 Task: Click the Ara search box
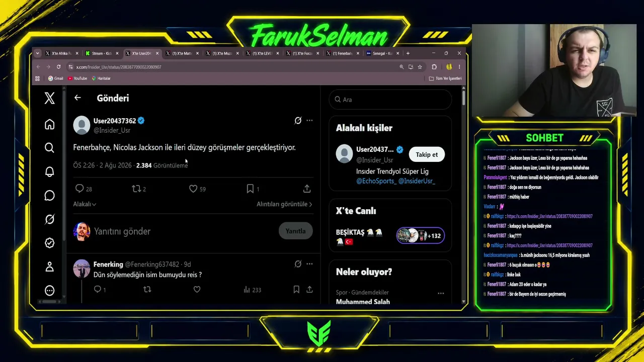[x=390, y=100]
